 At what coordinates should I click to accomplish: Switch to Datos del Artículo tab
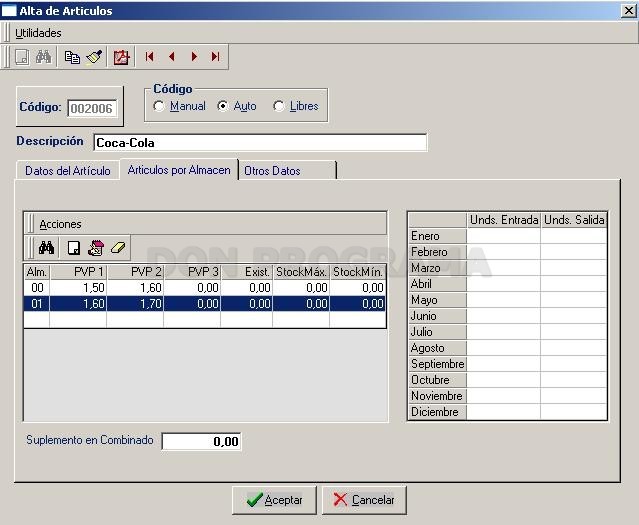[x=68, y=170]
